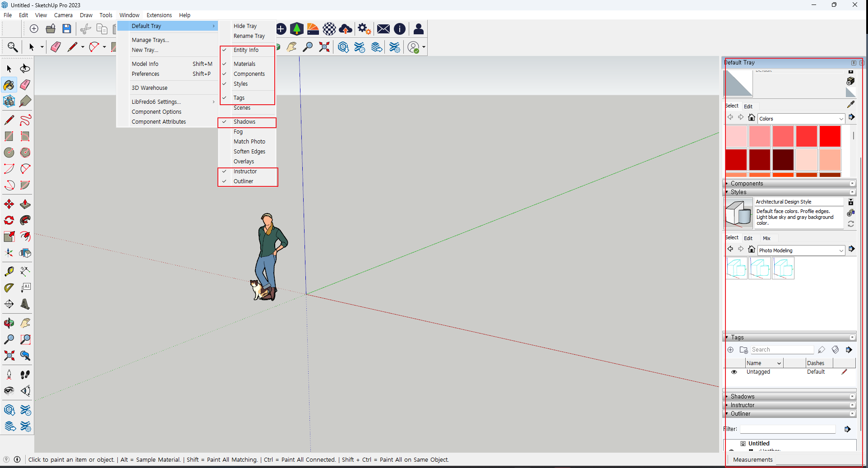Click Zoom Extents in left toolbar

tap(9, 356)
